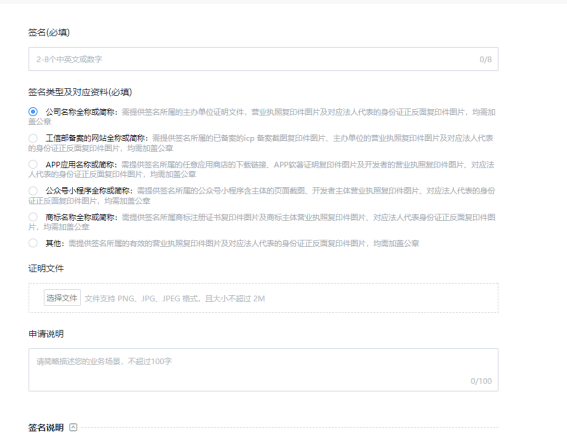Image resolution: width=567 pixels, height=440 pixels.
Task: Choose APP应用名称或简称 radio option
Action: tap(33, 165)
